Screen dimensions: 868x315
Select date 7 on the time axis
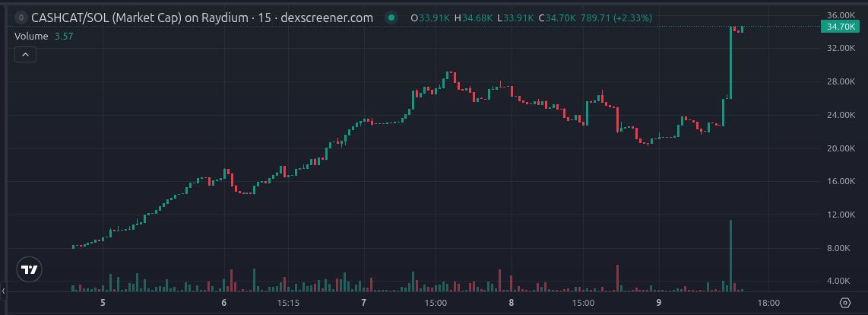(364, 303)
